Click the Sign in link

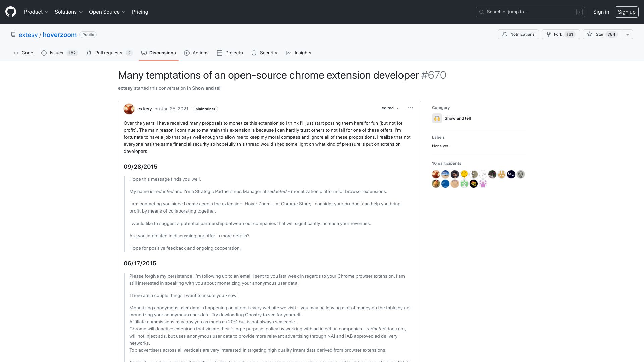pyautogui.click(x=601, y=12)
